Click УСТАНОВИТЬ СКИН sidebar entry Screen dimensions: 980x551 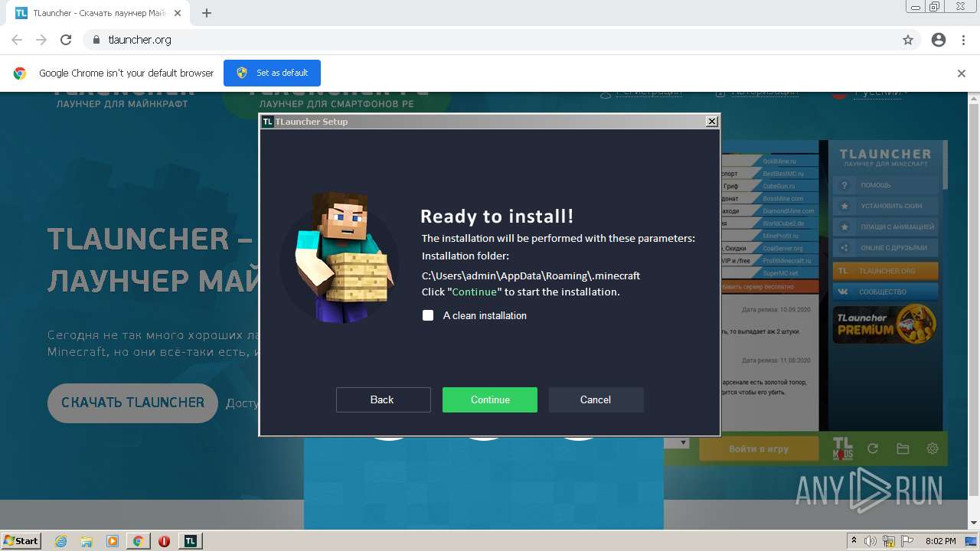point(885,206)
